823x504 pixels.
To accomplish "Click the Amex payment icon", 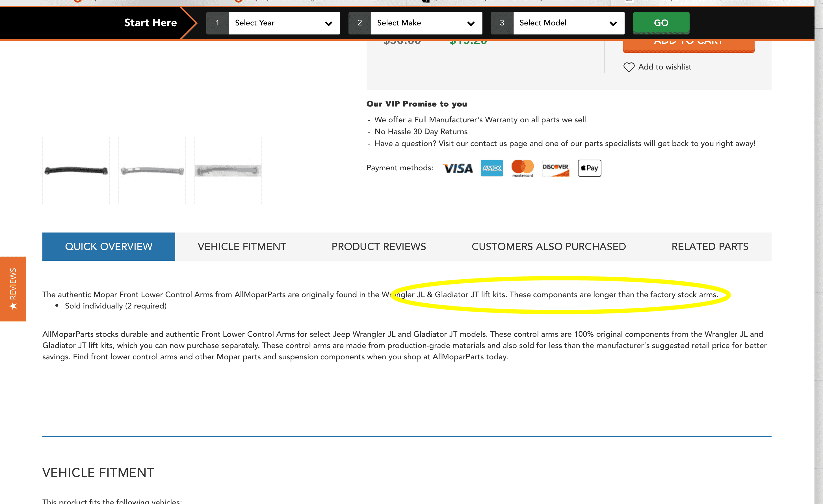I will coord(492,168).
